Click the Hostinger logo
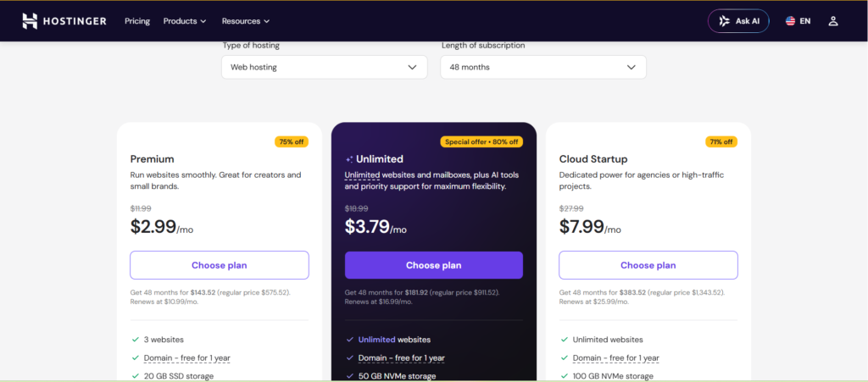 tap(64, 21)
